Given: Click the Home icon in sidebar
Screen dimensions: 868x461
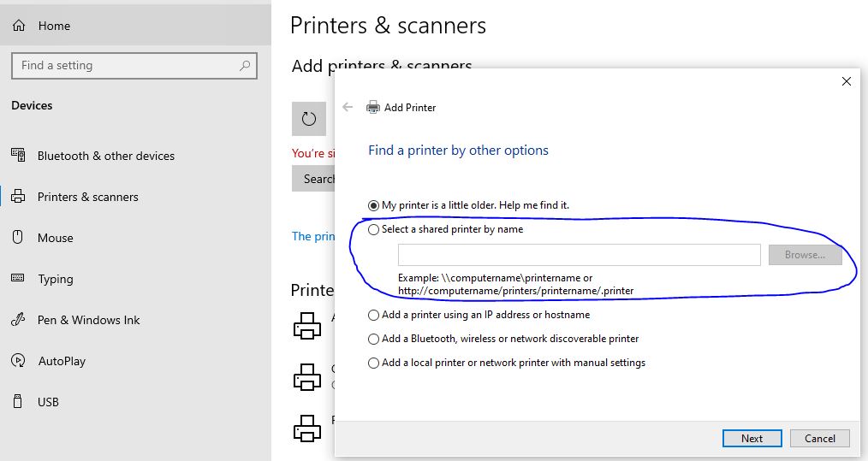Looking at the screenshot, I should (18, 26).
